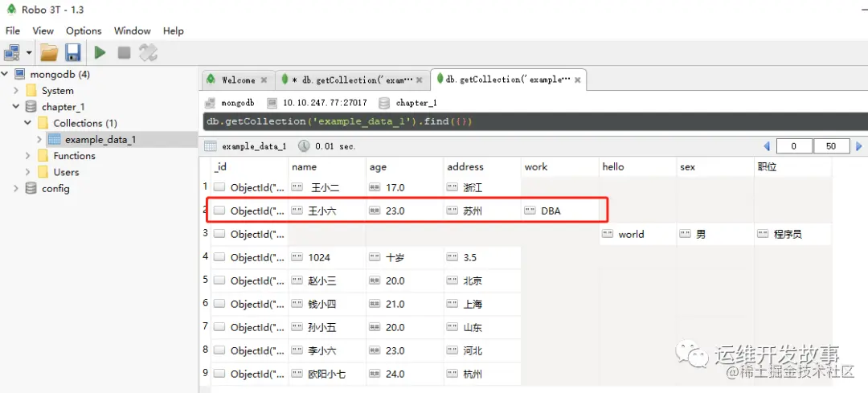This screenshot has width=868, height=393.
Task: Click the age cell 十岁
Action: point(404,257)
